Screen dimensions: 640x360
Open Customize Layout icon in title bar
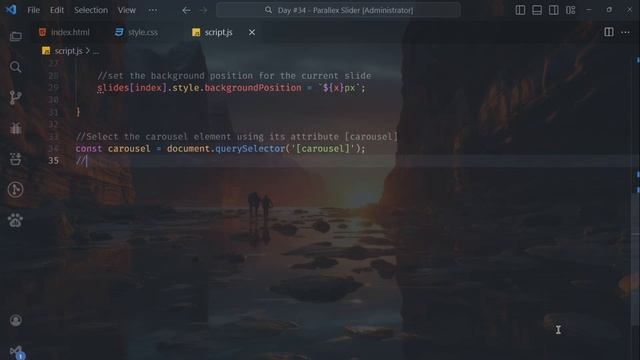pos(571,10)
